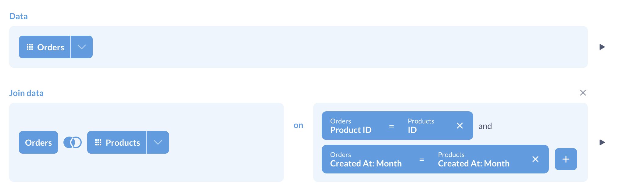Remove the Product ID join condition
The height and width of the screenshot is (189, 644).
tap(460, 126)
